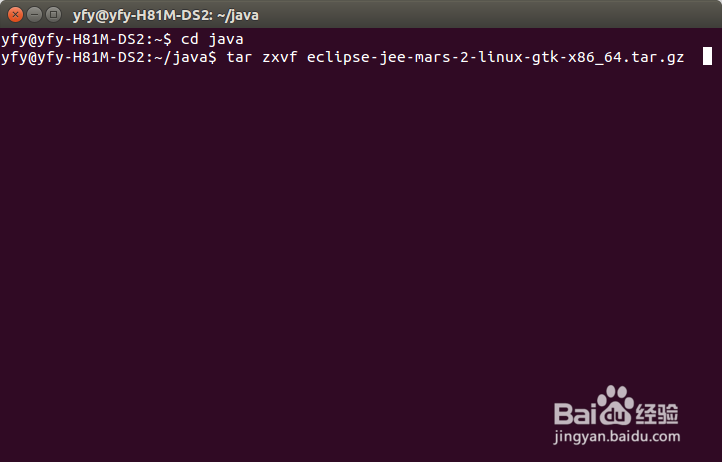This screenshot has height=462, width=722.
Task: Click the Baidu paw logo watermark
Action: [616, 405]
